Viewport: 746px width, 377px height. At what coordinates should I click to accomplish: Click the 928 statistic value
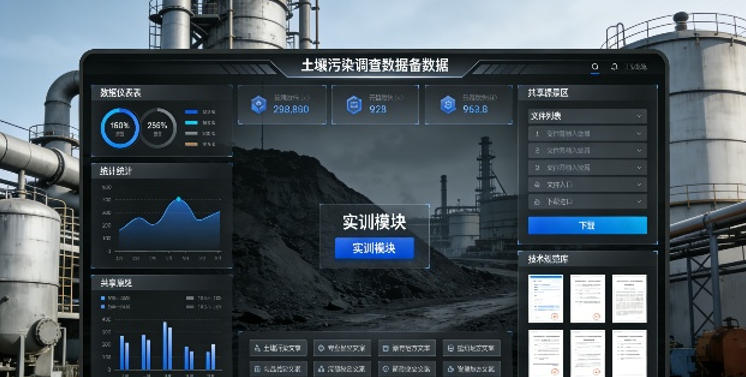pos(378,109)
